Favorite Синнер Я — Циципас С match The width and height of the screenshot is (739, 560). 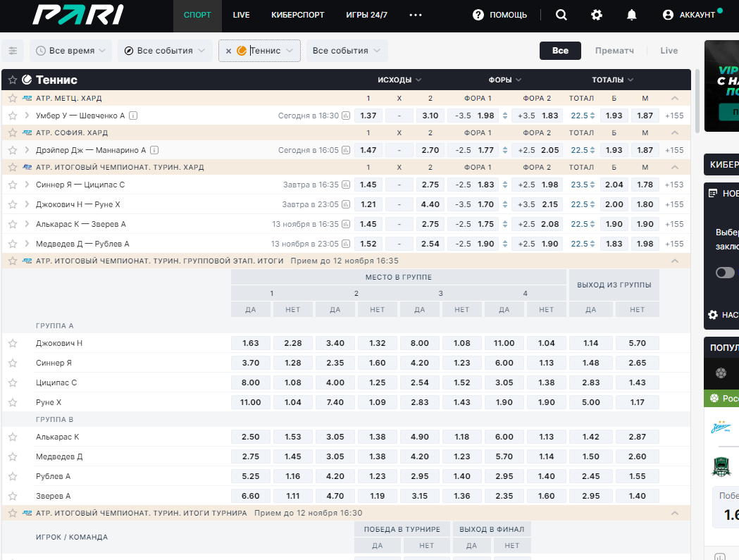[13, 185]
